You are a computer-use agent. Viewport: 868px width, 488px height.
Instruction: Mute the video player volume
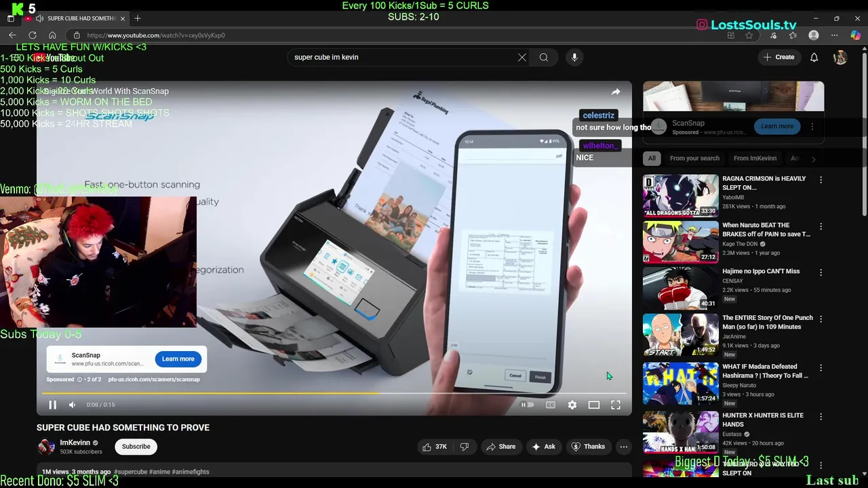73,405
